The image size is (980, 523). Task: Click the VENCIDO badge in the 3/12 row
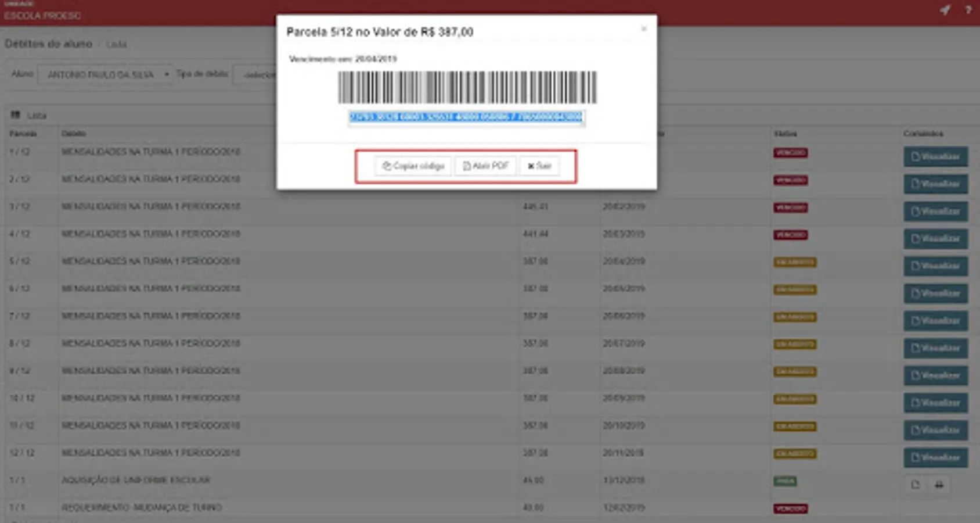click(x=791, y=207)
